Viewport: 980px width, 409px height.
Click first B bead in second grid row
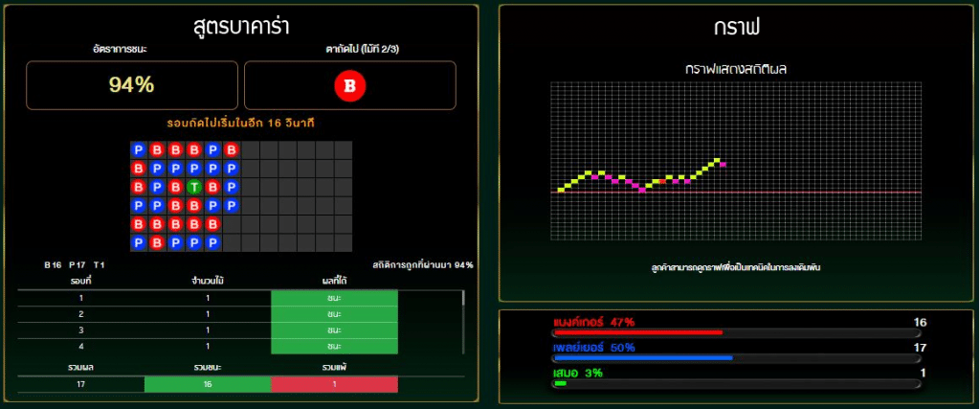[139, 169]
